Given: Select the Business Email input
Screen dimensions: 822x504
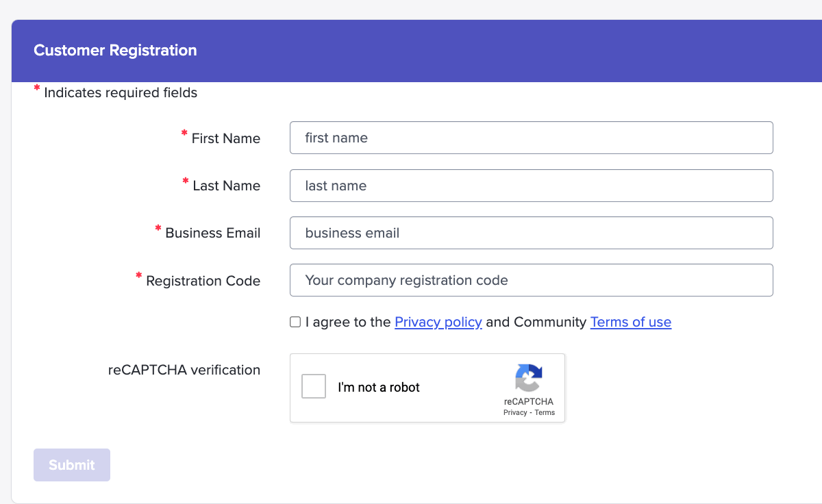Looking at the screenshot, I should pos(531,233).
